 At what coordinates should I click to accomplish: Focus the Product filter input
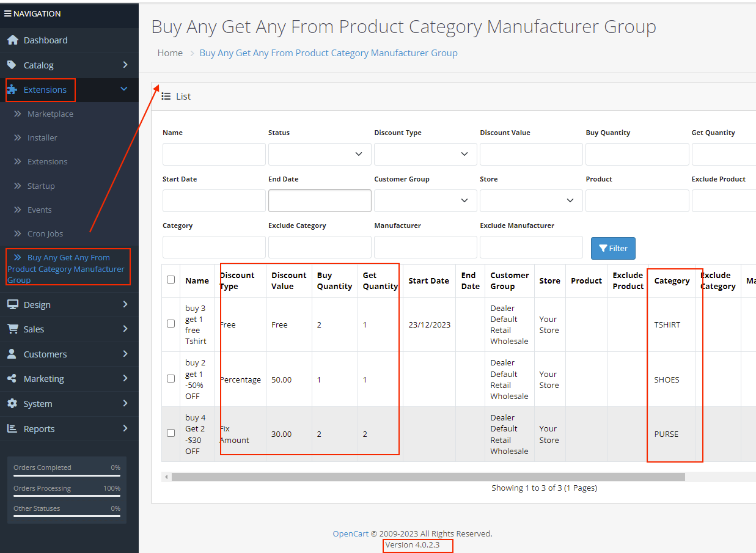tap(637, 200)
